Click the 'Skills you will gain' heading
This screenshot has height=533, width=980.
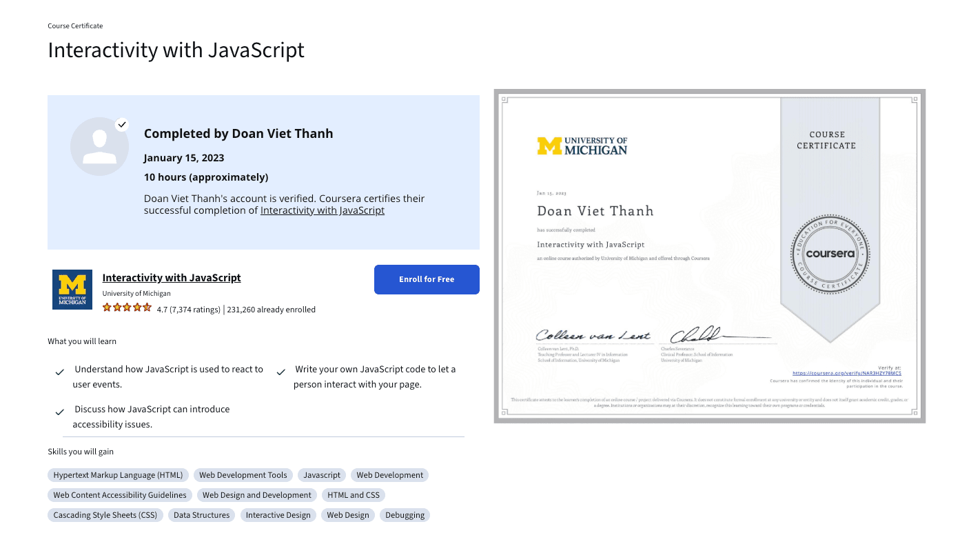[x=81, y=452]
